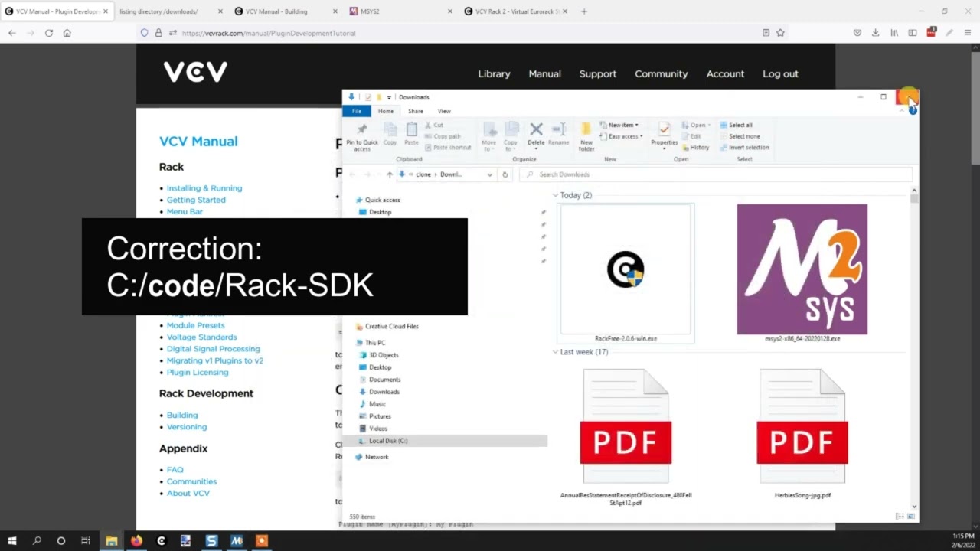980x551 pixels.
Task: Open the Firefox downloads panel
Action: 876,33
